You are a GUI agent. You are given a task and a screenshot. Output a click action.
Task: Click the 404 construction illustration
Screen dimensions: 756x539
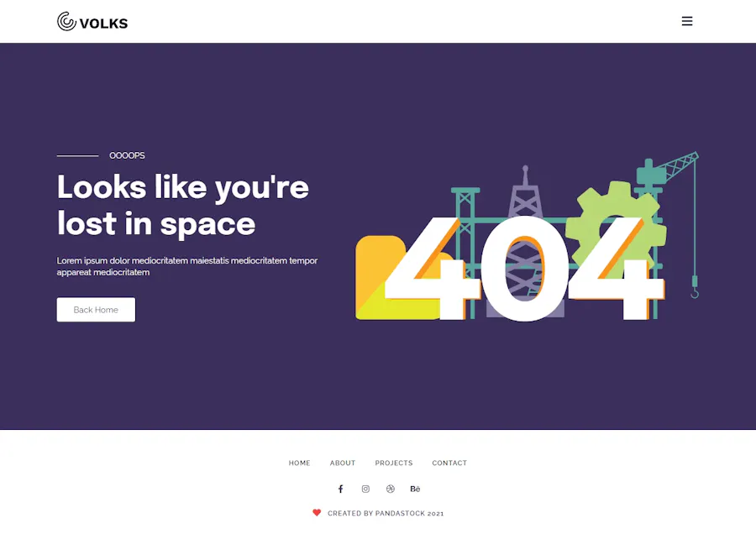(x=527, y=236)
